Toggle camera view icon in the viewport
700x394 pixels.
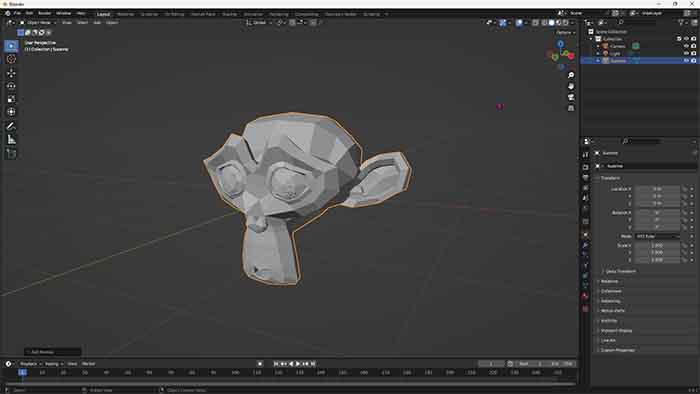tap(571, 97)
